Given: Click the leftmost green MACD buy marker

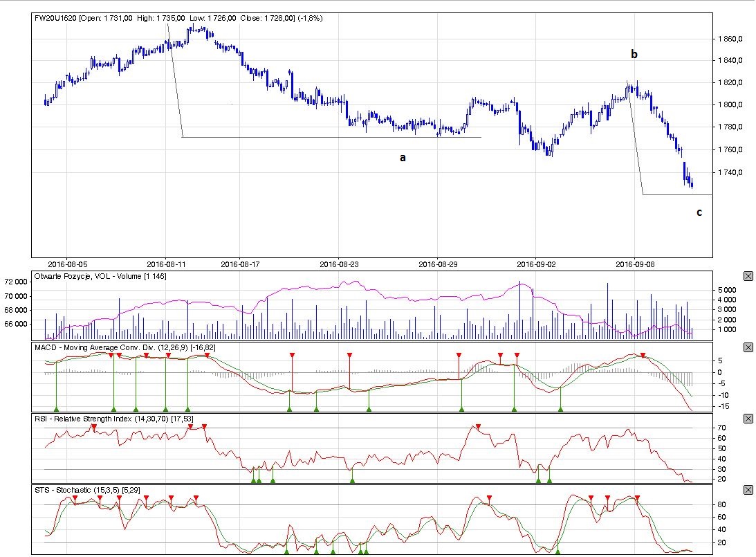Looking at the screenshot, I should click(x=56, y=409).
